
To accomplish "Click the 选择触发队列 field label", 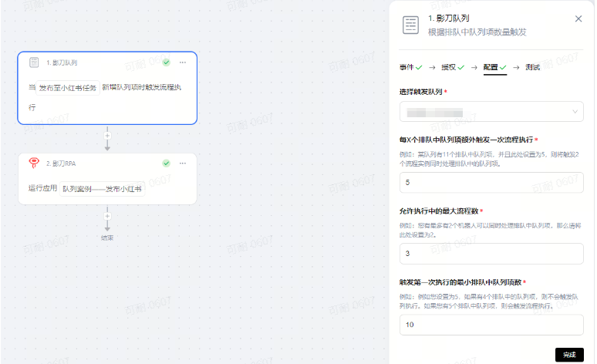I will coord(420,92).
